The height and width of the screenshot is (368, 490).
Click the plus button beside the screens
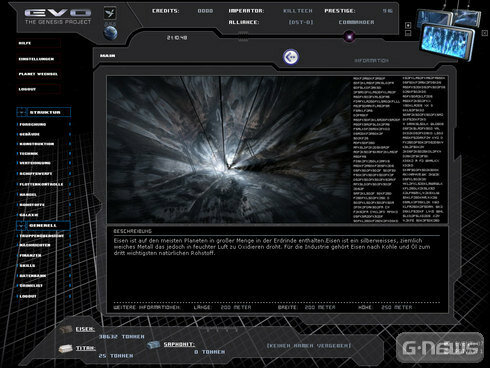408,25
